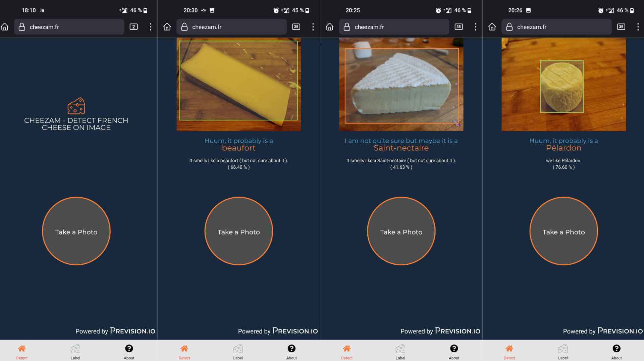Tap the browser home icon in the Pélardon screen
644x361 pixels.
point(492,27)
